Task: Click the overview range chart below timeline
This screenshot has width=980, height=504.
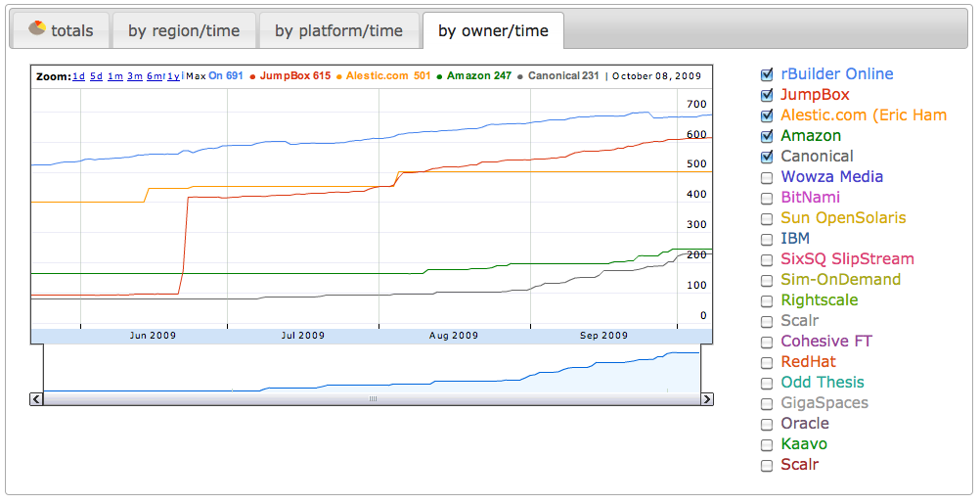Action: coord(372,370)
